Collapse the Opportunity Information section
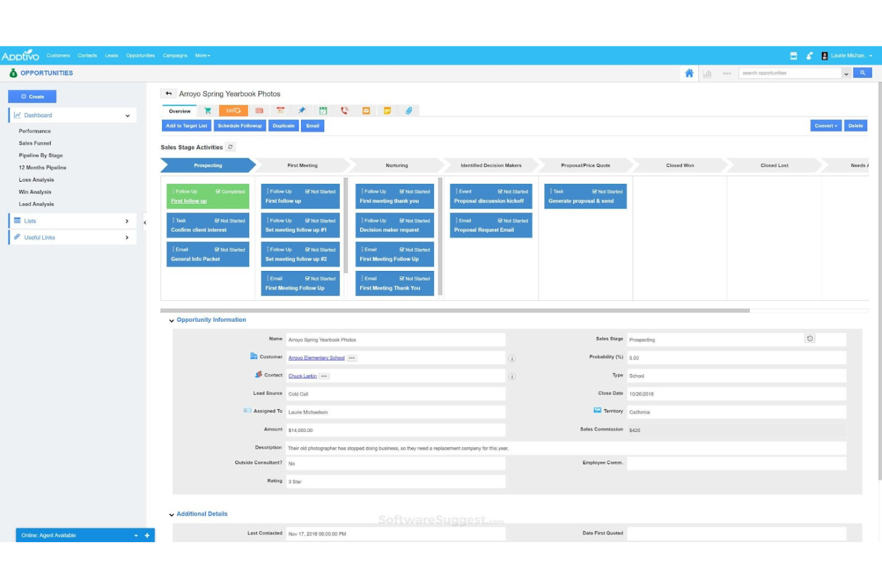The image size is (882, 588). (172, 320)
